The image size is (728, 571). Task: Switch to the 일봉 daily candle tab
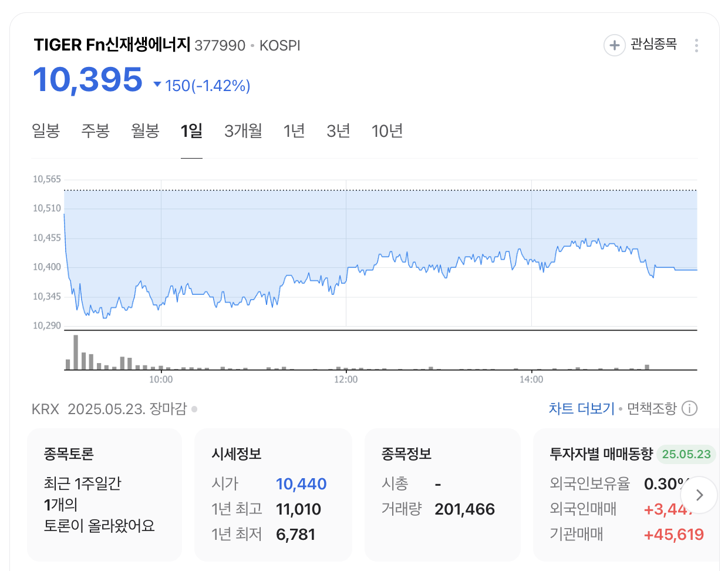click(x=47, y=131)
